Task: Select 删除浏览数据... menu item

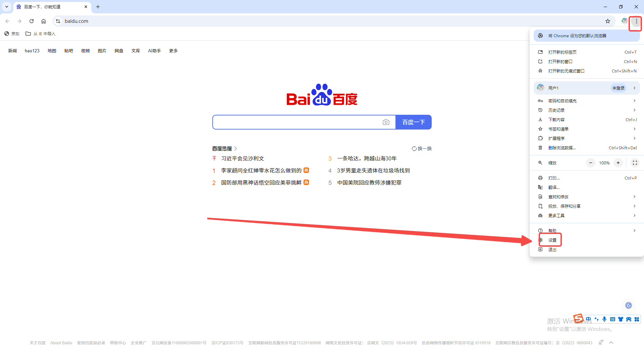Action: pyautogui.click(x=587, y=148)
